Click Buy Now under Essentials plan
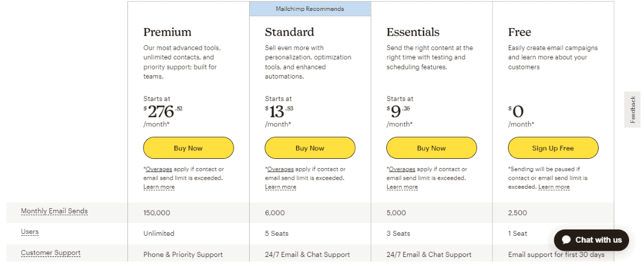Viewport: 644px width, 265px height. [431, 148]
